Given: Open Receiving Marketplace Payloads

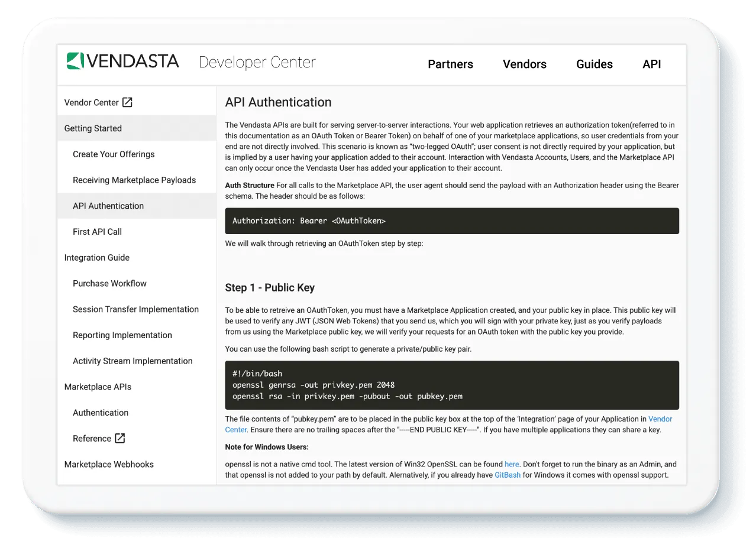Looking at the screenshot, I should [x=134, y=180].
